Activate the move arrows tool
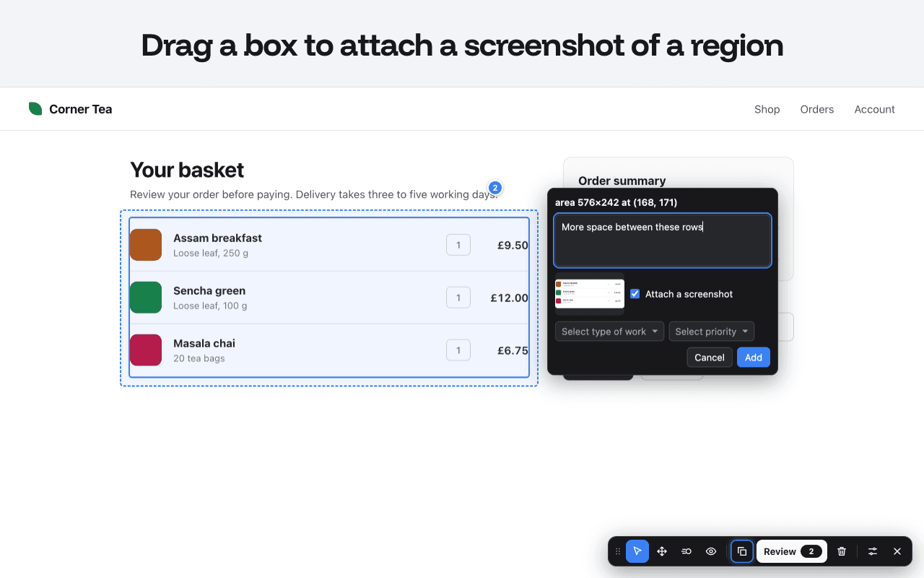Screen dimensions: 924x578 click(x=662, y=551)
